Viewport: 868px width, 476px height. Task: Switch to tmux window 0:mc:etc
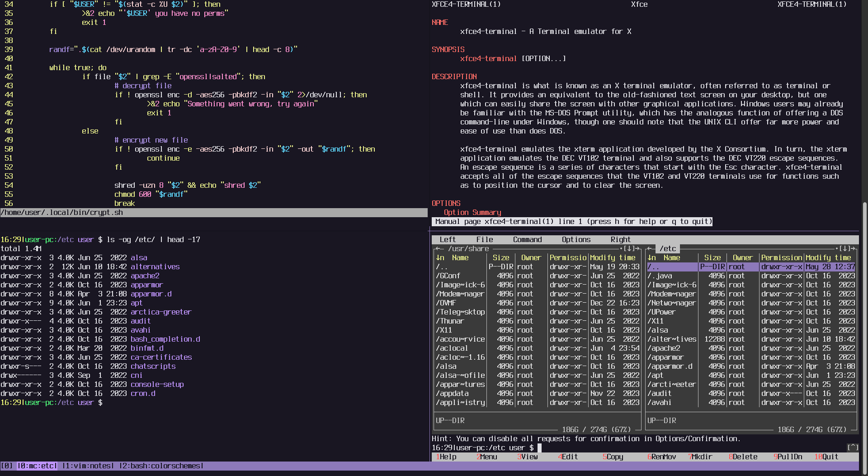tap(37, 466)
